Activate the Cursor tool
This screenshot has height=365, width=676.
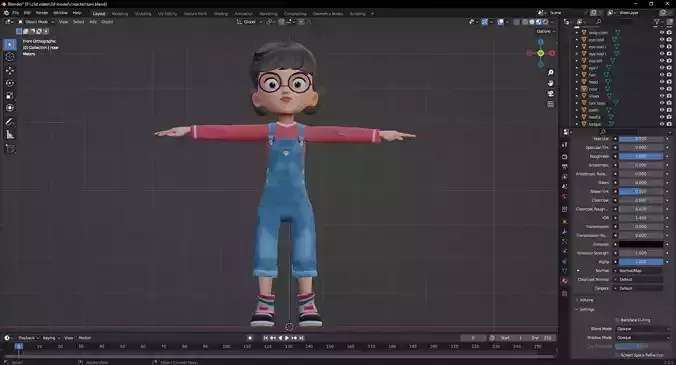tap(10, 57)
